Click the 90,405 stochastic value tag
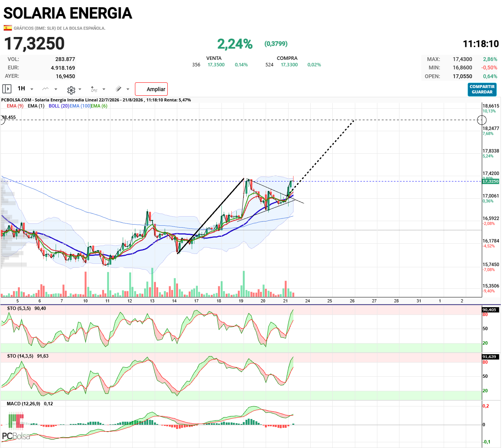The image size is (502, 448). click(x=490, y=310)
